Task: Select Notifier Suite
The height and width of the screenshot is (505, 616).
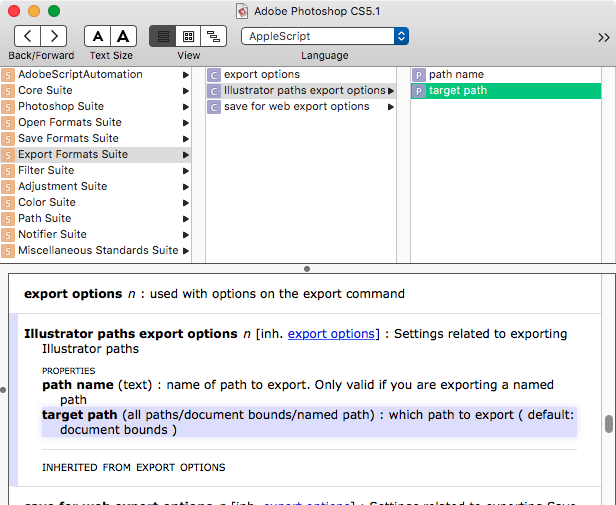Action: click(95, 234)
